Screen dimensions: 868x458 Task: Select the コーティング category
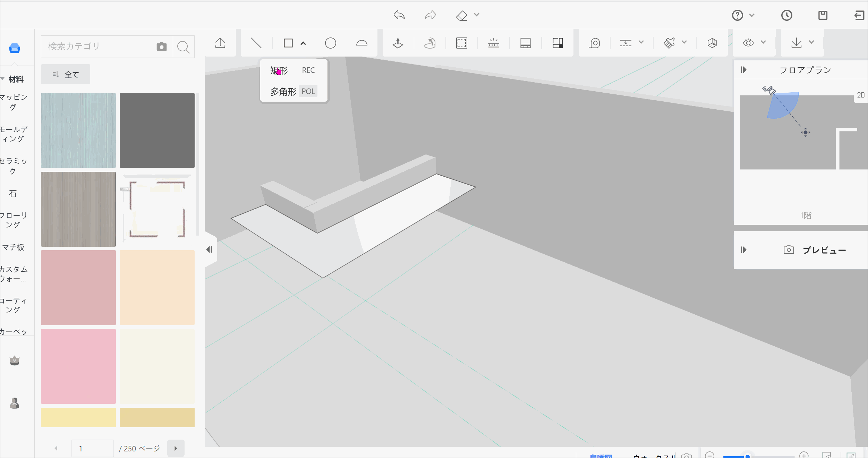[x=14, y=305]
